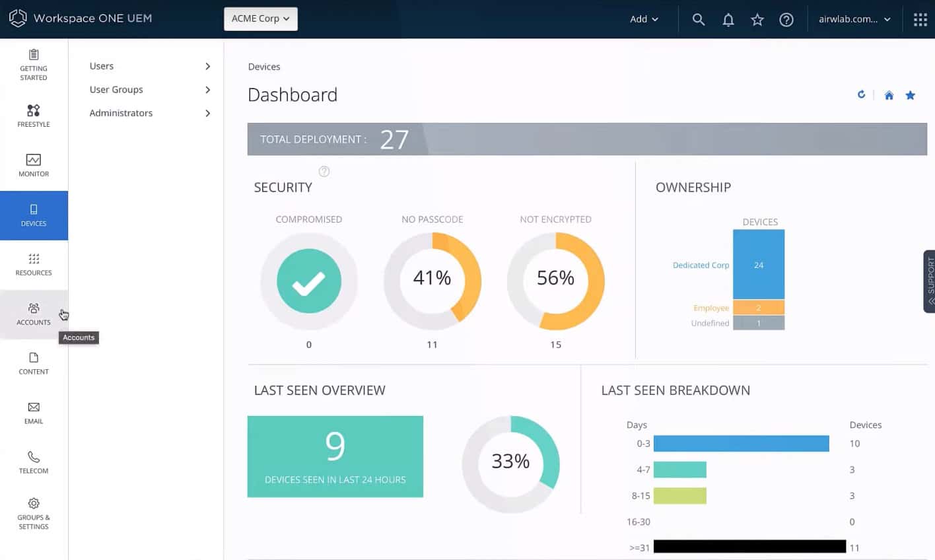
Task: Open the Resources section
Action: pos(34,264)
